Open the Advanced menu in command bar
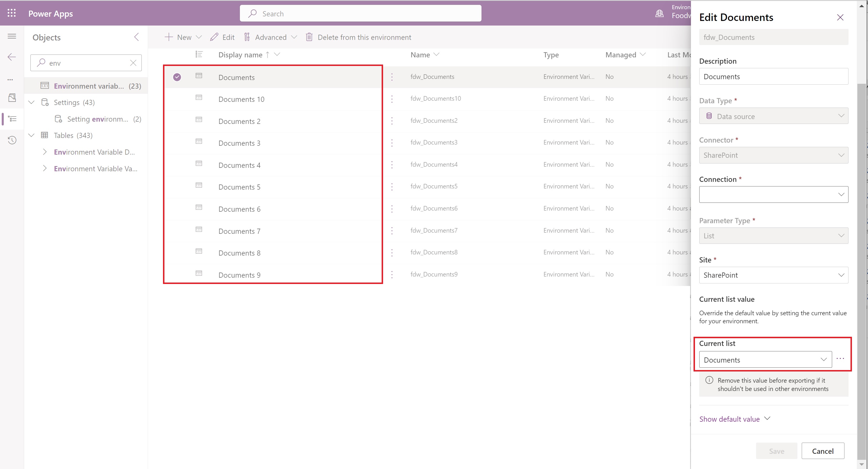 point(271,37)
